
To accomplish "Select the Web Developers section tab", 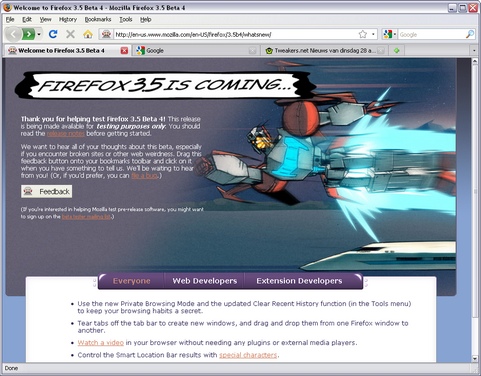I will click(x=205, y=281).
